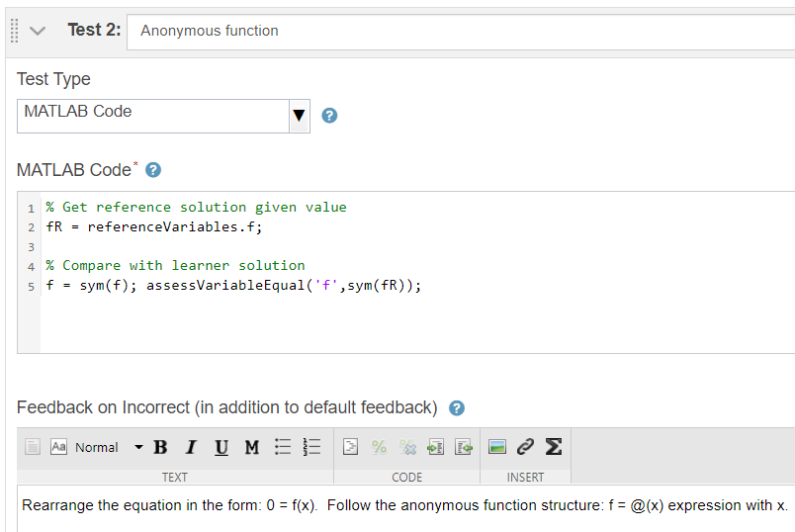Viewport: 795px width, 532px height.
Task: Insert an equation with sigma icon
Action: pos(554,447)
